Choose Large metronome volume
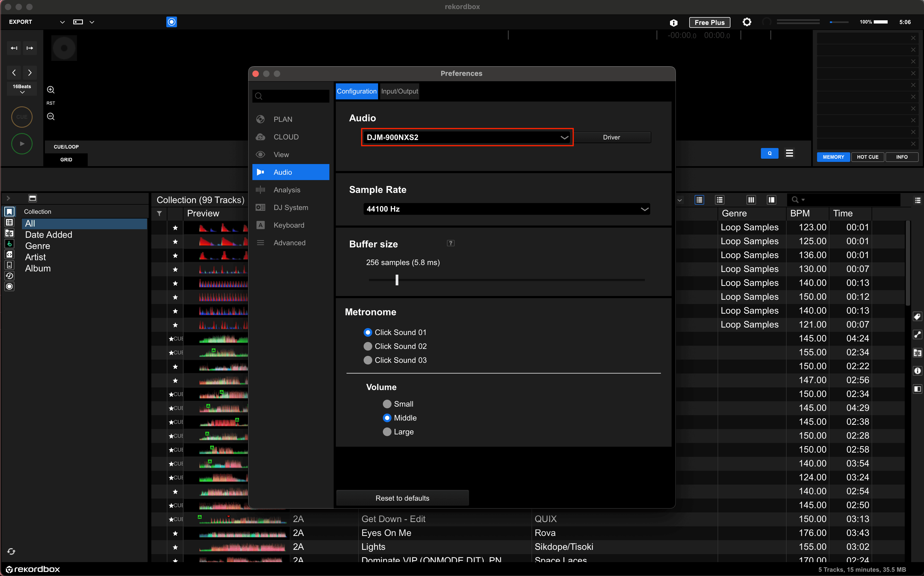This screenshot has height=576, width=924. [x=387, y=432]
